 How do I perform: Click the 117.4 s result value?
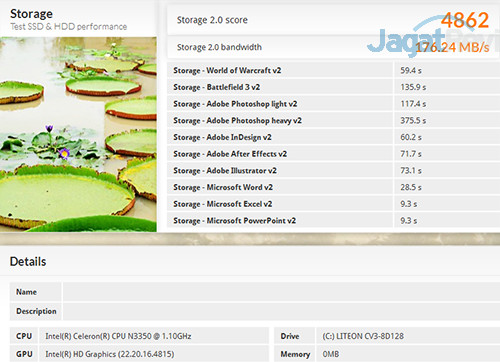tap(413, 104)
